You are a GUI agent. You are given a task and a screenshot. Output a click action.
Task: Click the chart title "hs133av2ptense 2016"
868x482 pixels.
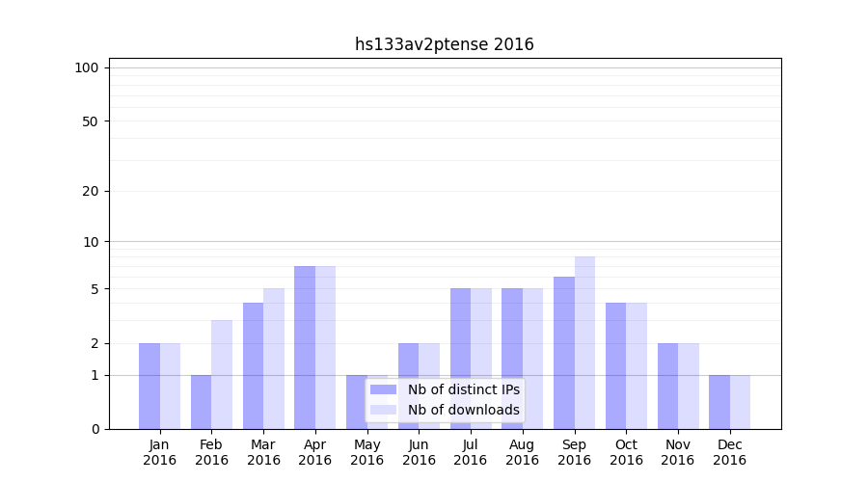444,44
